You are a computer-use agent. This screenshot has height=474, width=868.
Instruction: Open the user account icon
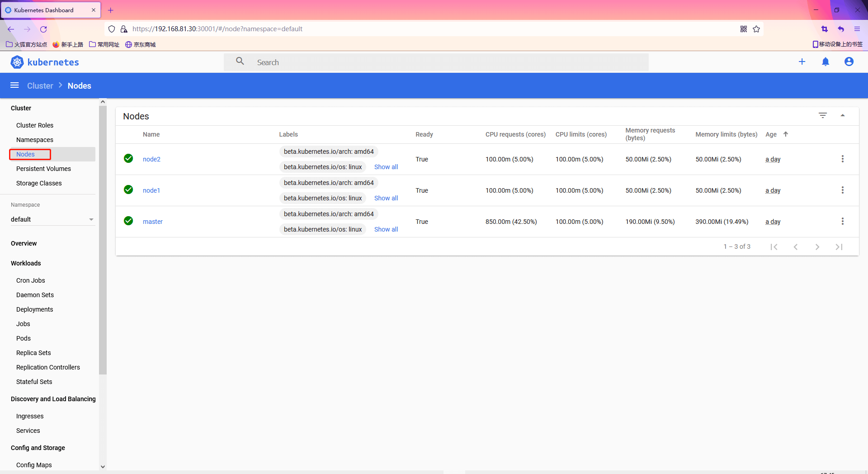[x=849, y=62]
